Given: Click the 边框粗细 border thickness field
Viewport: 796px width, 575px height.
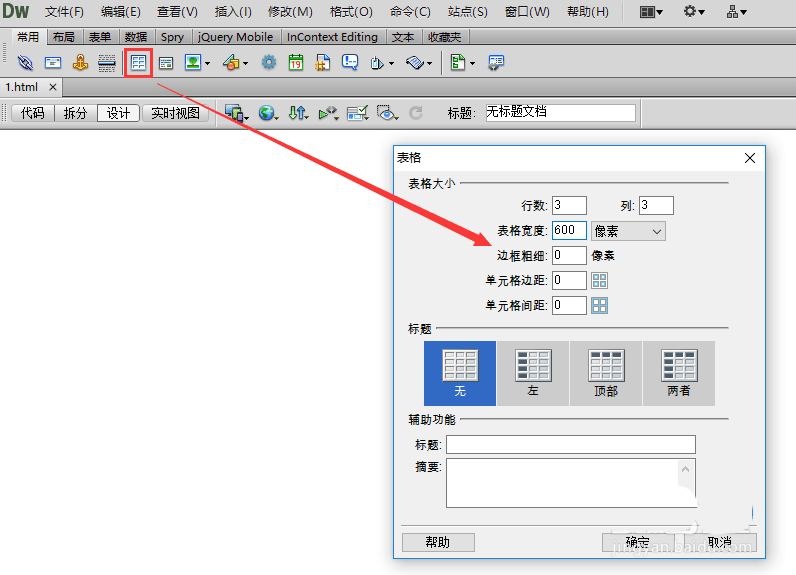Looking at the screenshot, I should click(569, 255).
